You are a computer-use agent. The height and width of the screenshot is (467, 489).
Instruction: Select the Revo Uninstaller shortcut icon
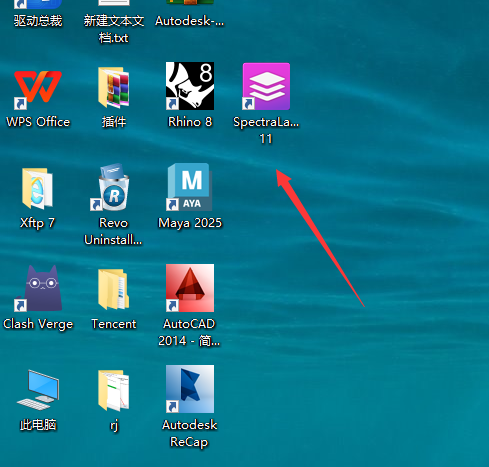click(110, 187)
